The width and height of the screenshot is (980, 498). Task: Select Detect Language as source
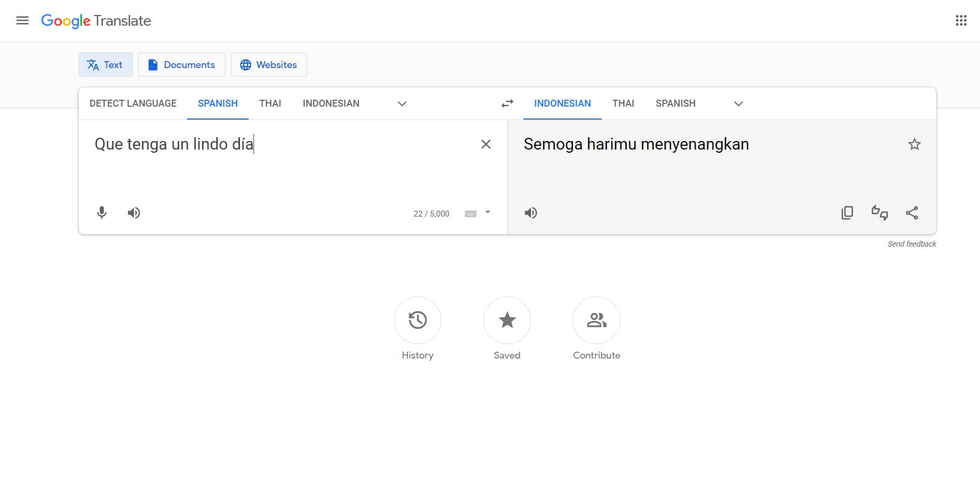click(x=133, y=103)
